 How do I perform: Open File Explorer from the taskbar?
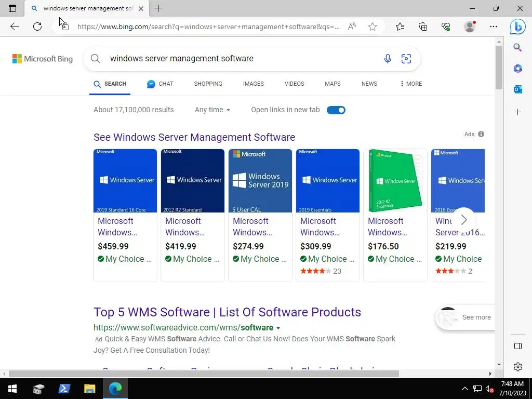point(89,389)
